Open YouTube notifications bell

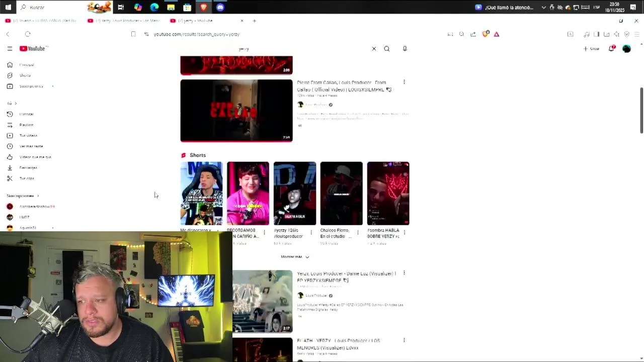click(612, 48)
